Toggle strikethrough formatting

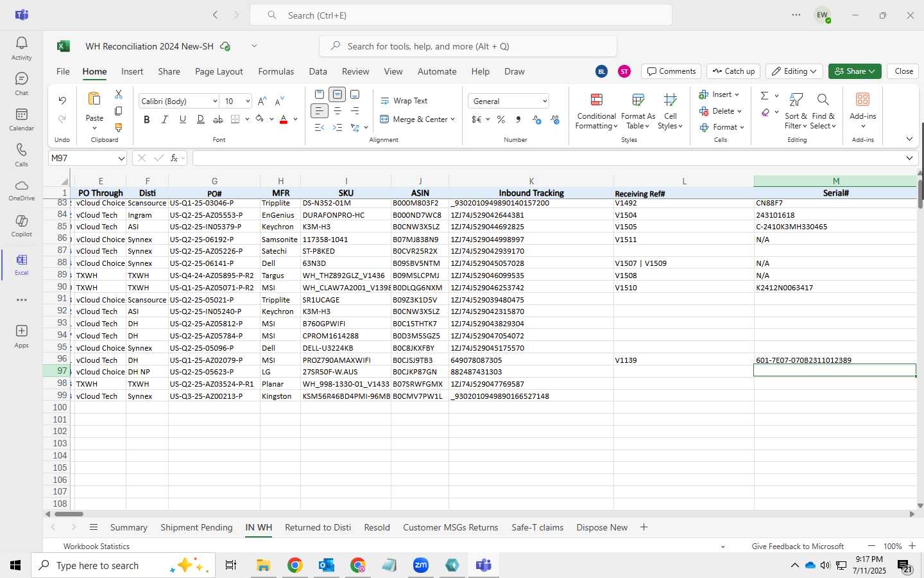pos(218,119)
